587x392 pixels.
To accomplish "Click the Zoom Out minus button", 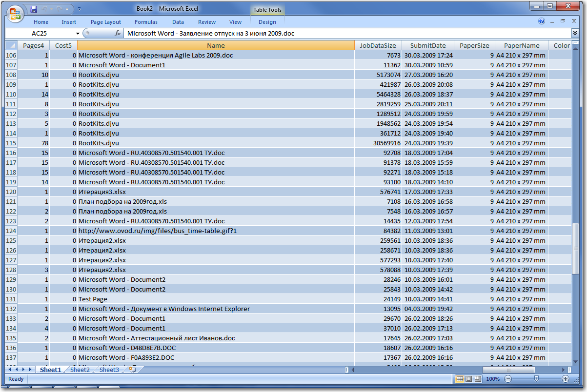I will tap(508, 379).
